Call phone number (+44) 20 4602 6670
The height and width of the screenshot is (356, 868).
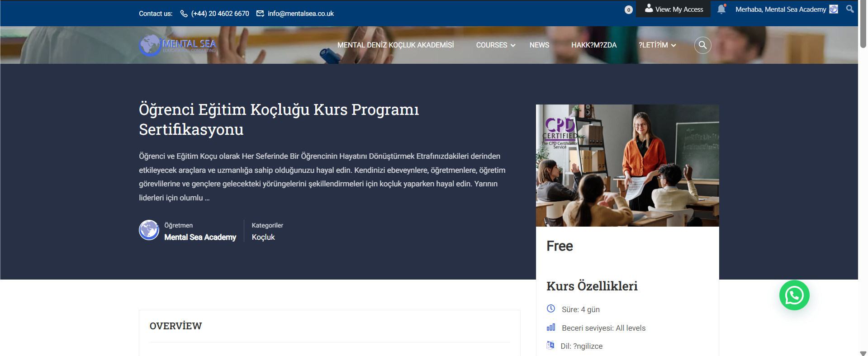tap(220, 14)
